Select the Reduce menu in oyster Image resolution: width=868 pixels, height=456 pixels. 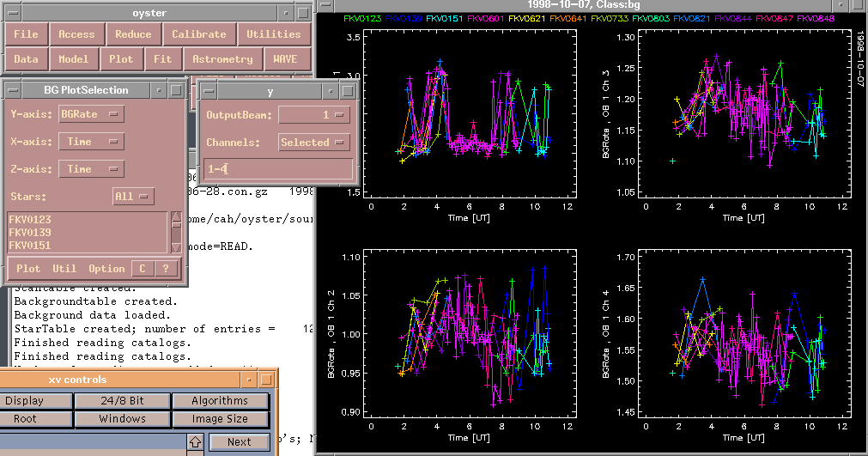click(x=133, y=34)
